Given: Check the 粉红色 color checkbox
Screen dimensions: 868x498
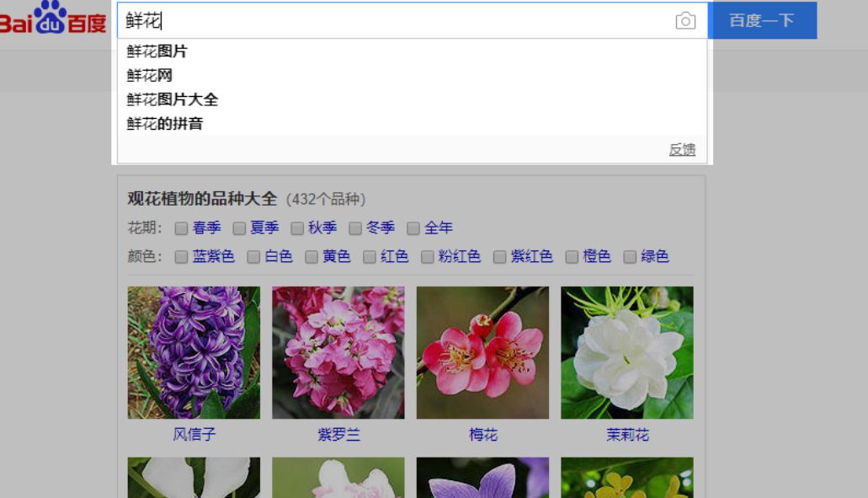Looking at the screenshot, I should click(x=428, y=257).
